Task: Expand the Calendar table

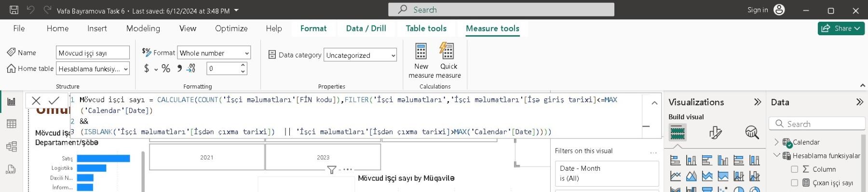Action: point(776,142)
